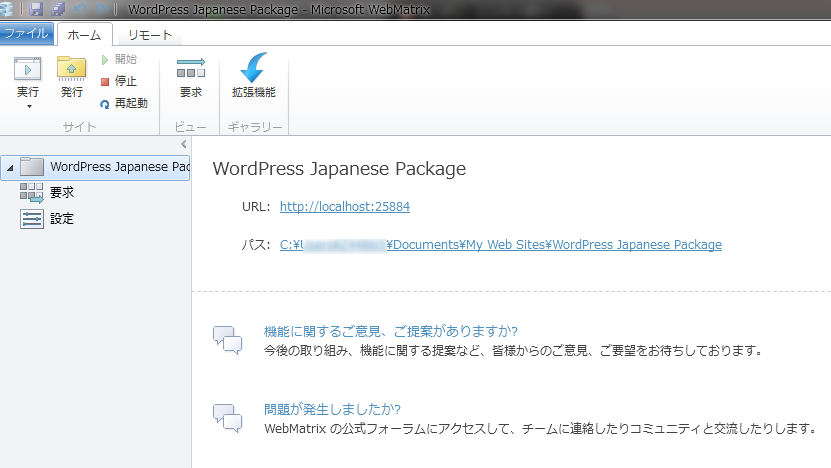
Task: Click the Requests (要求) ribbon icon
Action: (191, 69)
